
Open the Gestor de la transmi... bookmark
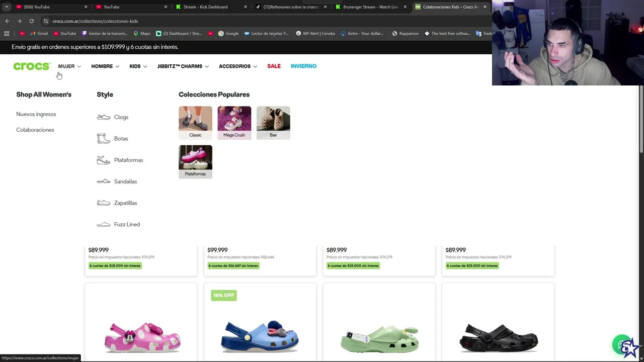point(105,34)
